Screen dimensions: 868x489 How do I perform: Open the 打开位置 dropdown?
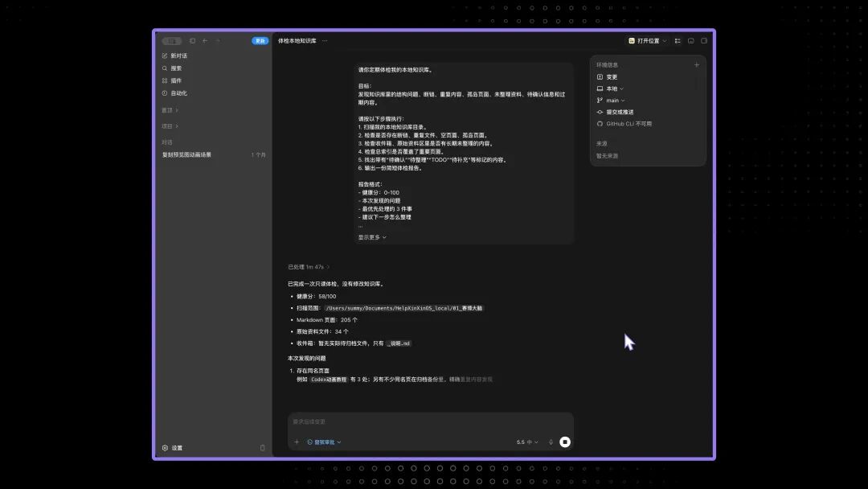click(x=647, y=41)
